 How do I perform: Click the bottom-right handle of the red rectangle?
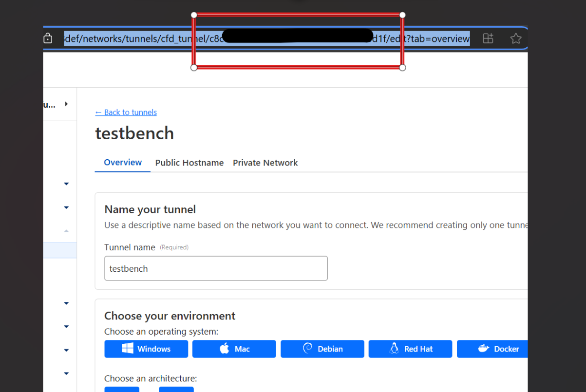[x=402, y=68]
